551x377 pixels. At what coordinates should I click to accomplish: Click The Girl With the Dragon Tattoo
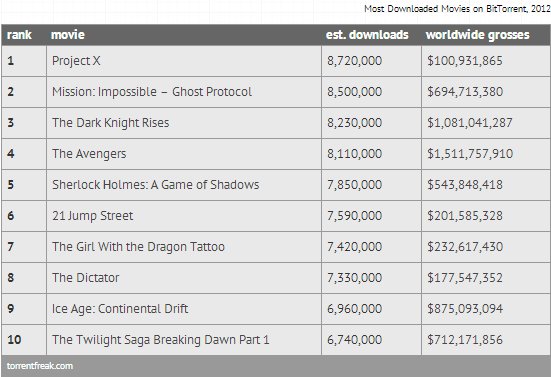(x=138, y=247)
